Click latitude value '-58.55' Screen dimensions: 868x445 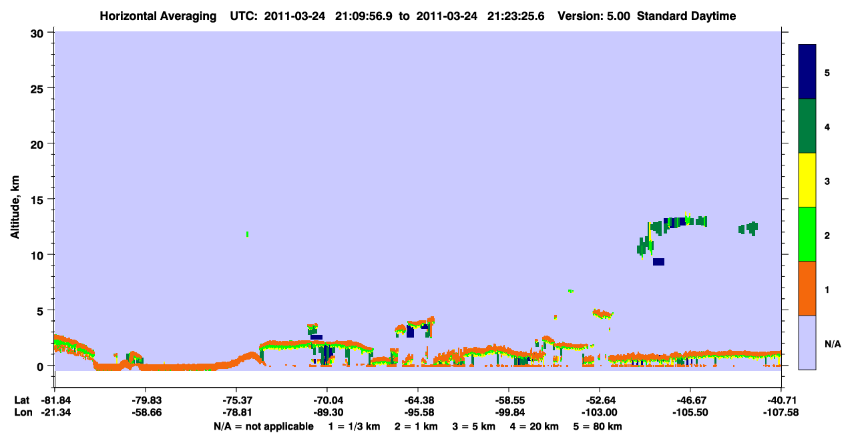pos(509,400)
